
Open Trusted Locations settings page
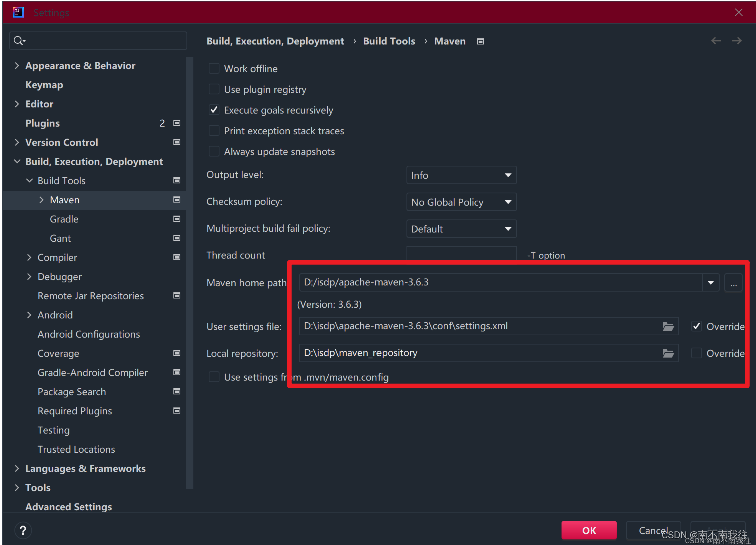tap(76, 449)
